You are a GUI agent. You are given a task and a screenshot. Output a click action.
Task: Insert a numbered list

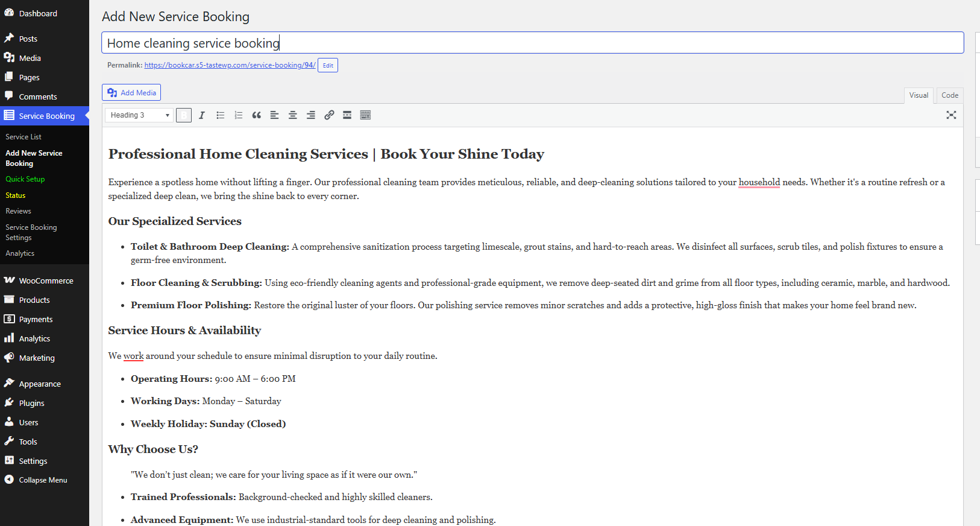click(x=239, y=115)
